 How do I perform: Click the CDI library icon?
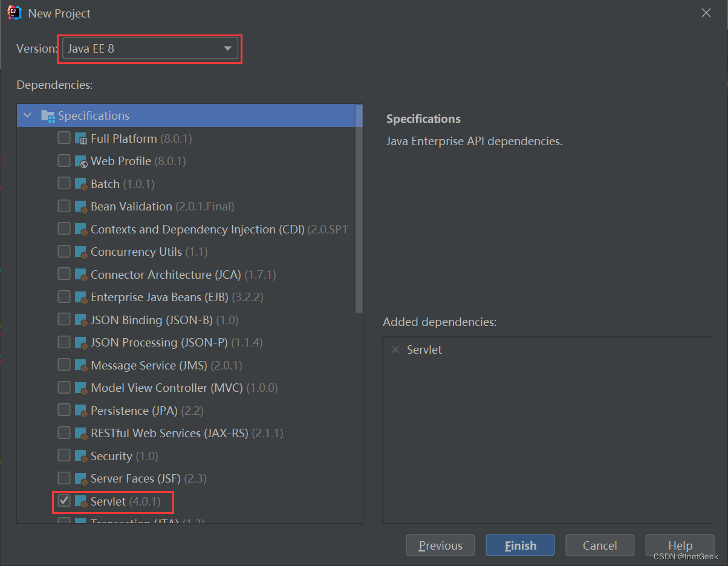point(82,230)
